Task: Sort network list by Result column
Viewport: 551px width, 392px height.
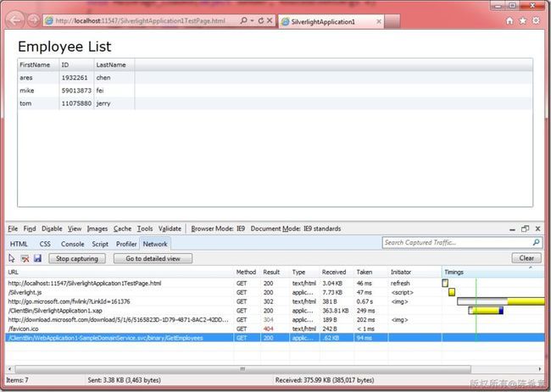Action: coord(275,272)
